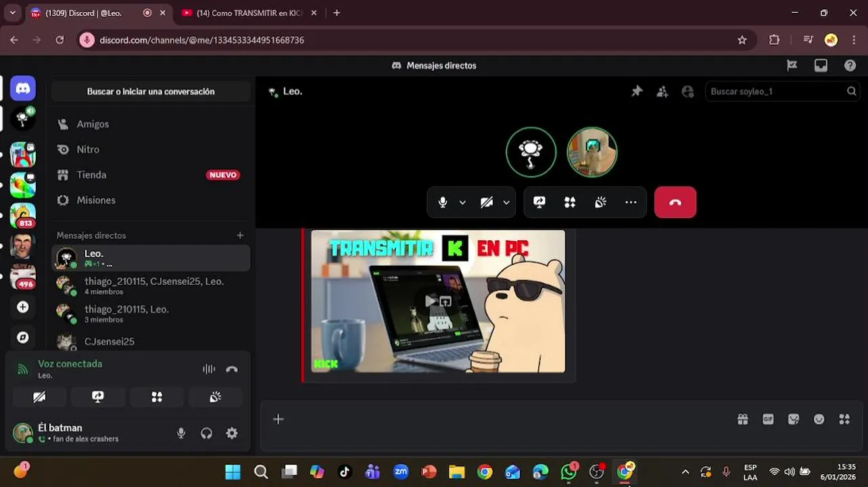Open the TRANSMITIR EN PC video thumbnail
The width and height of the screenshot is (868, 487).
(438, 301)
